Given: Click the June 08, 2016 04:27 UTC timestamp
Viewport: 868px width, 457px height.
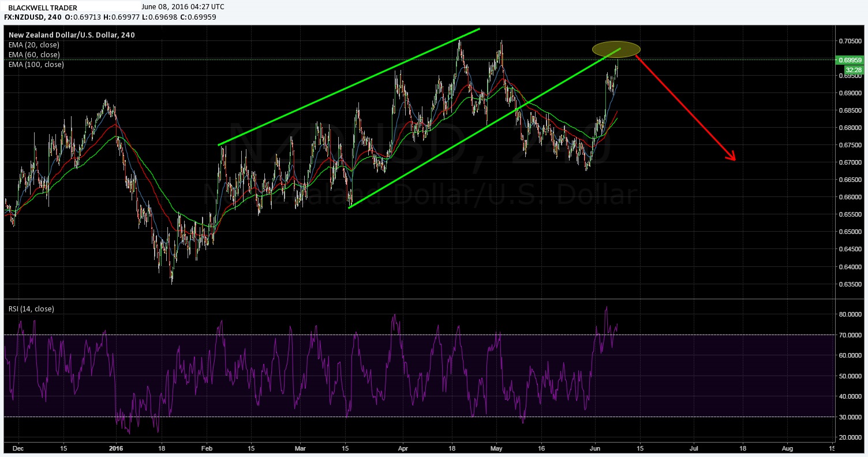Looking at the screenshot, I should [x=183, y=6].
